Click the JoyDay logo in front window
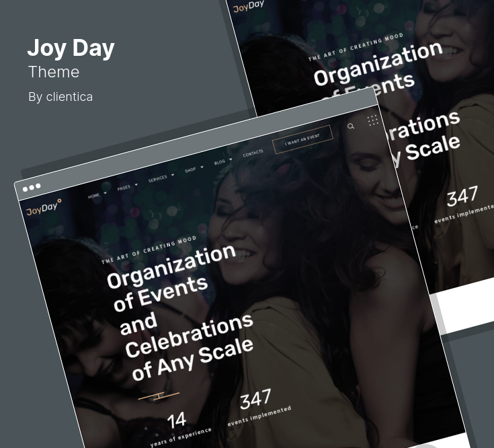This screenshot has width=494, height=448. point(44,207)
